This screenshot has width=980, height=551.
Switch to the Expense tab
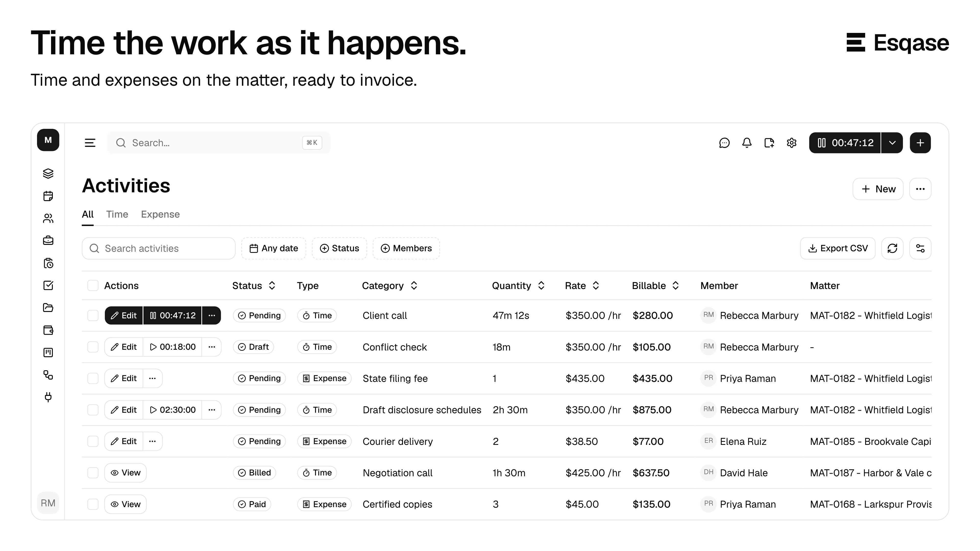tap(160, 215)
